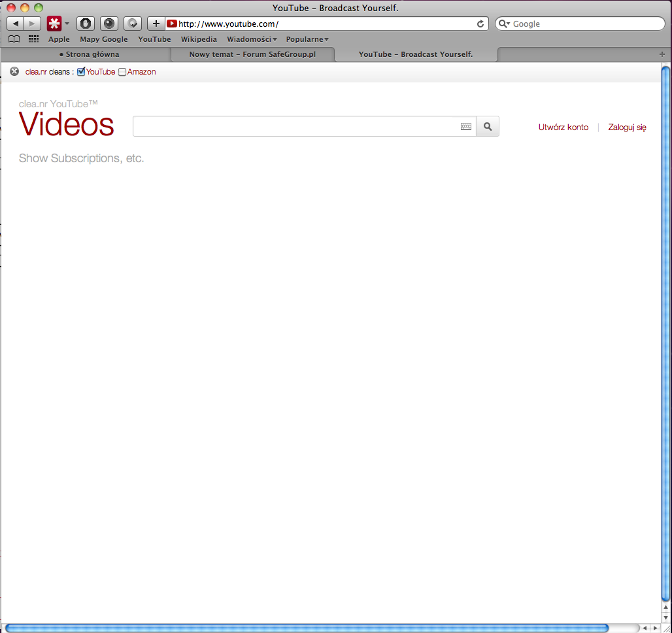Reload the page with the refresh icon

(x=480, y=24)
